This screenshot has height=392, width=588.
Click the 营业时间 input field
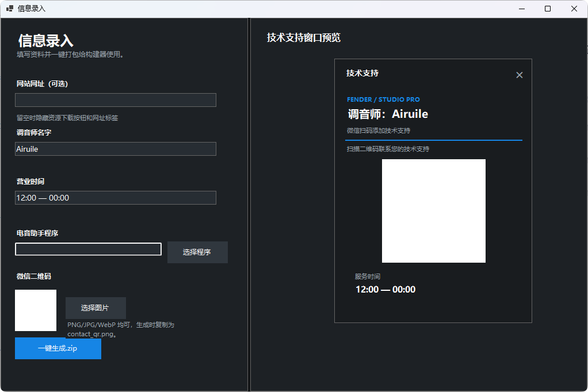116,198
